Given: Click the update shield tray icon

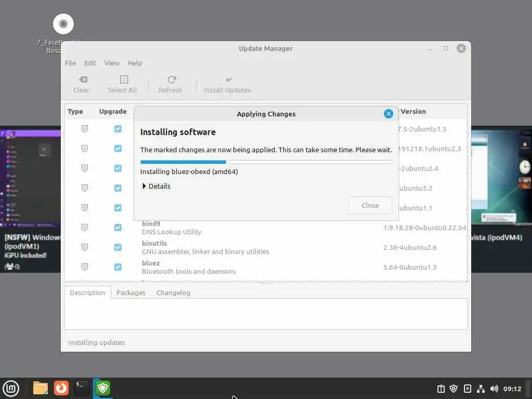Looking at the screenshot, I should pyautogui.click(x=454, y=389).
